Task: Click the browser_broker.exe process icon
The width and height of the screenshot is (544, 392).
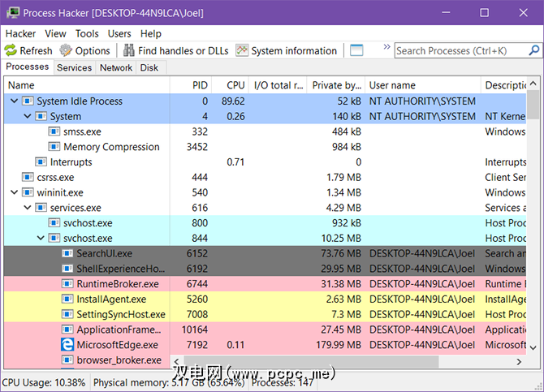Action: tap(67, 360)
